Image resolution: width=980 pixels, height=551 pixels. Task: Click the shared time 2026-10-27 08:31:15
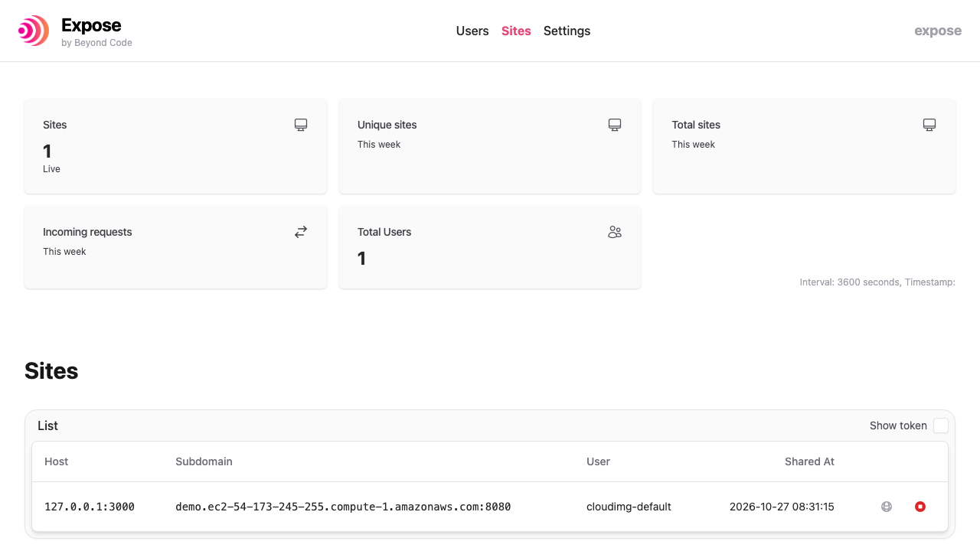782,507
